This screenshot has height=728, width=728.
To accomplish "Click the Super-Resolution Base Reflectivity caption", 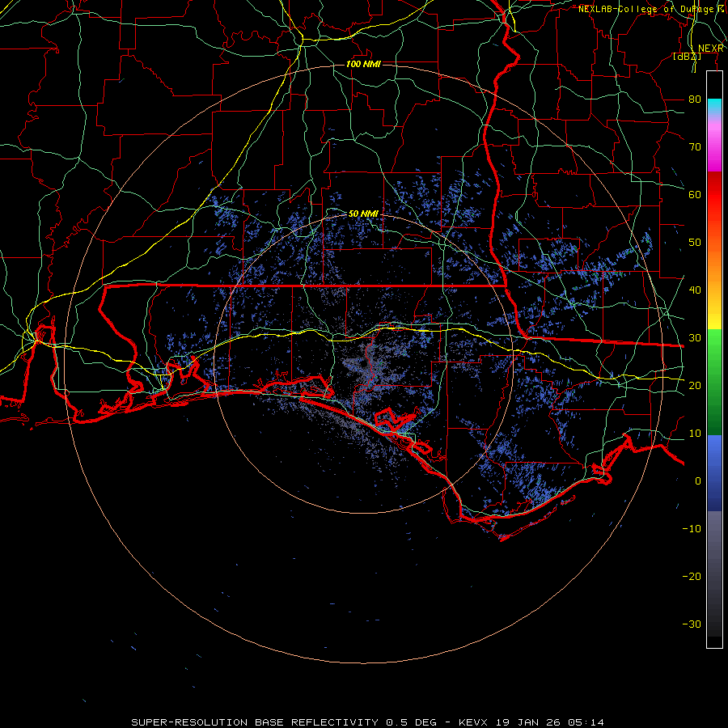I will pos(367,722).
